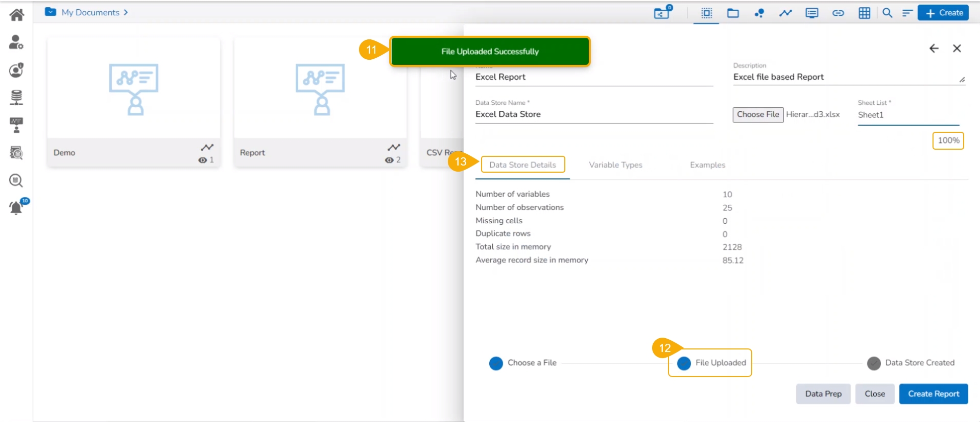Click the eye views icon on Demo card

203,160
